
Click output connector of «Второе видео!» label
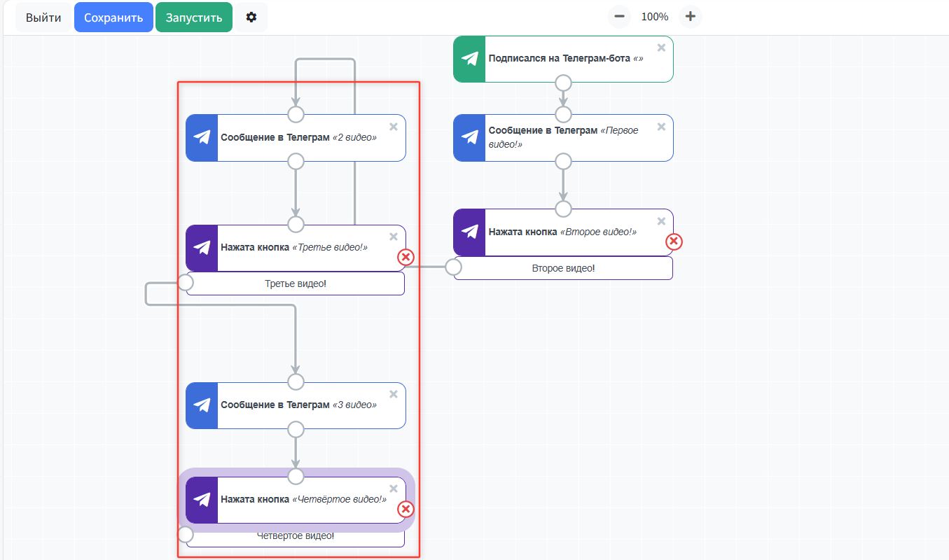pos(454,267)
